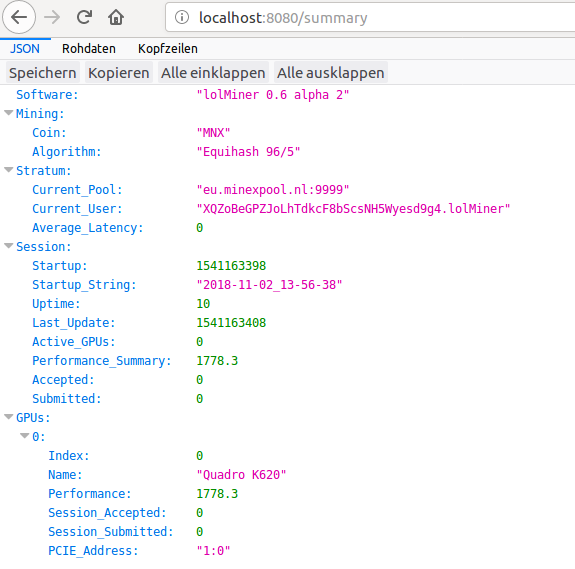The image size is (575, 569).
Task: Select the Current_User value string
Action: (353, 209)
